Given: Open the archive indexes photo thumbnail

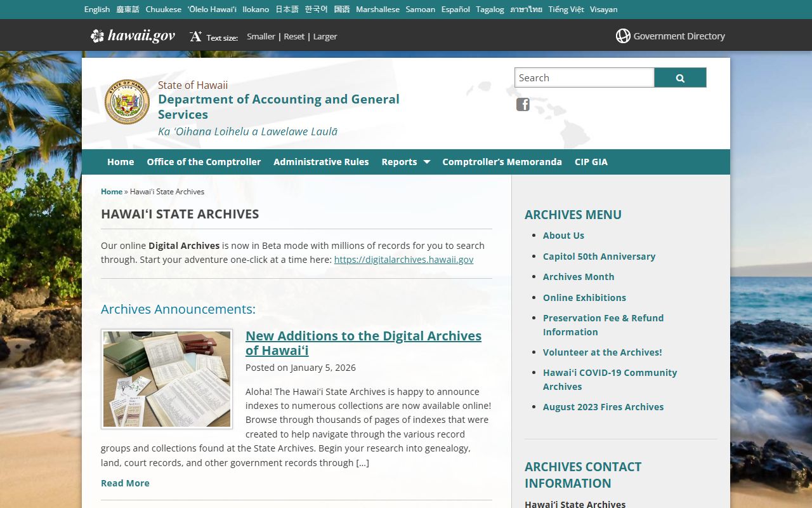Looking at the screenshot, I should [167, 379].
